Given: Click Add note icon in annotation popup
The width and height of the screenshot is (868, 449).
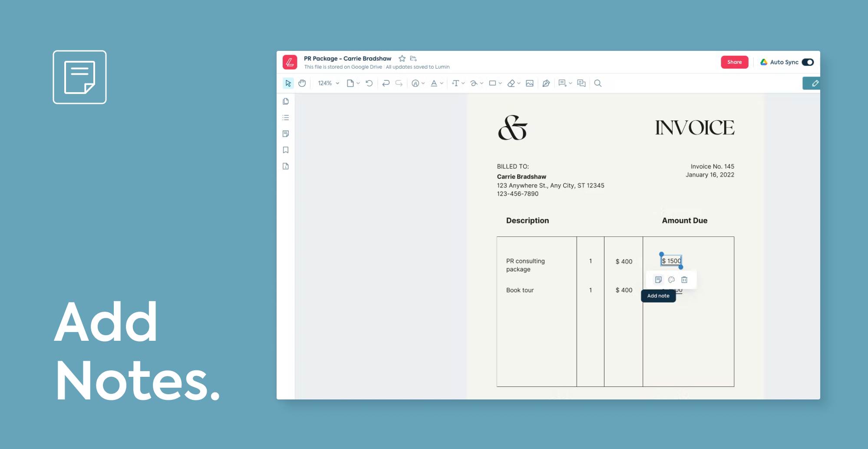Looking at the screenshot, I should tap(658, 279).
